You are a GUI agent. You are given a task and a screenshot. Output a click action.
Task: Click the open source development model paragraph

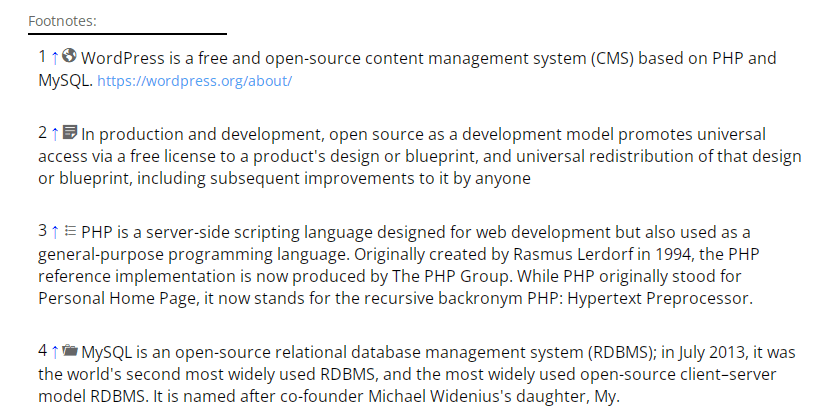point(420,156)
